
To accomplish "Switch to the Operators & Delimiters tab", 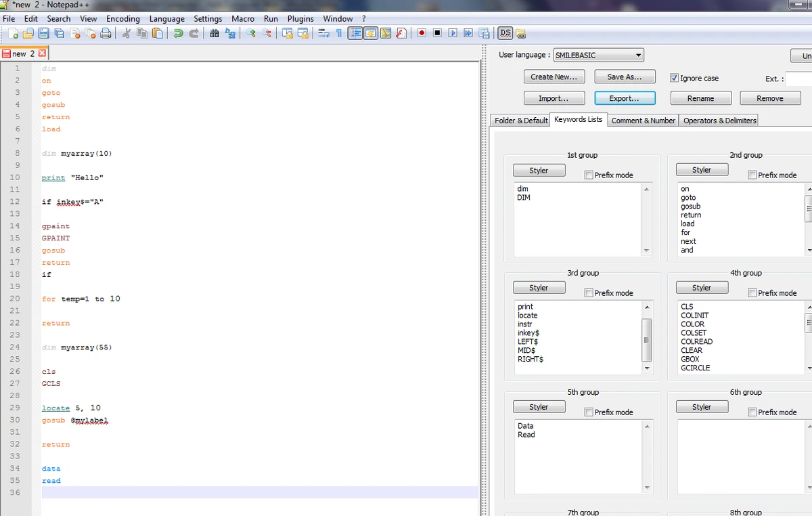I will tap(719, 120).
